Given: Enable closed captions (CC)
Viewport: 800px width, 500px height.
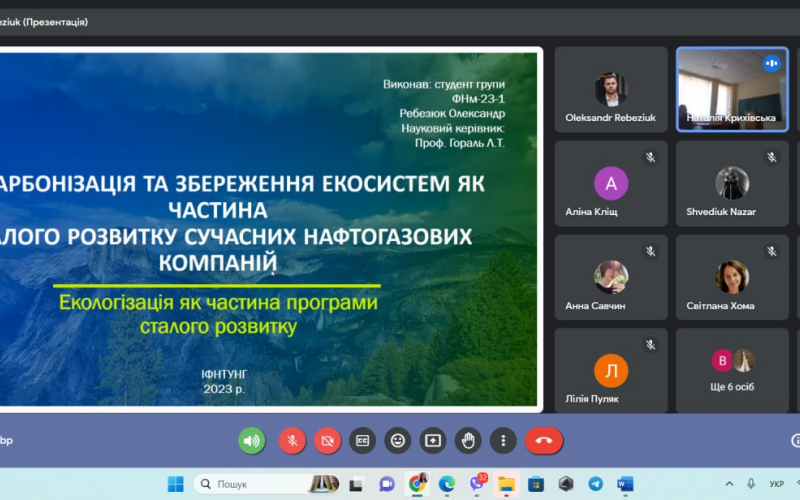Looking at the screenshot, I should (x=362, y=440).
